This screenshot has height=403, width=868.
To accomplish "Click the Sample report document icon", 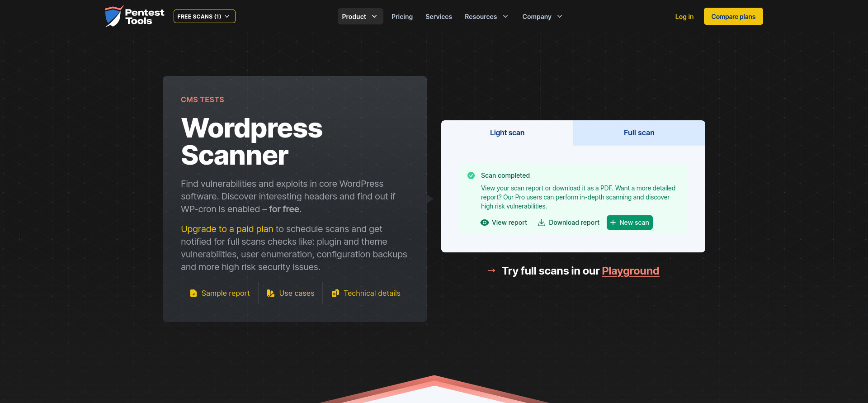I will pyautogui.click(x=193, y=293).
